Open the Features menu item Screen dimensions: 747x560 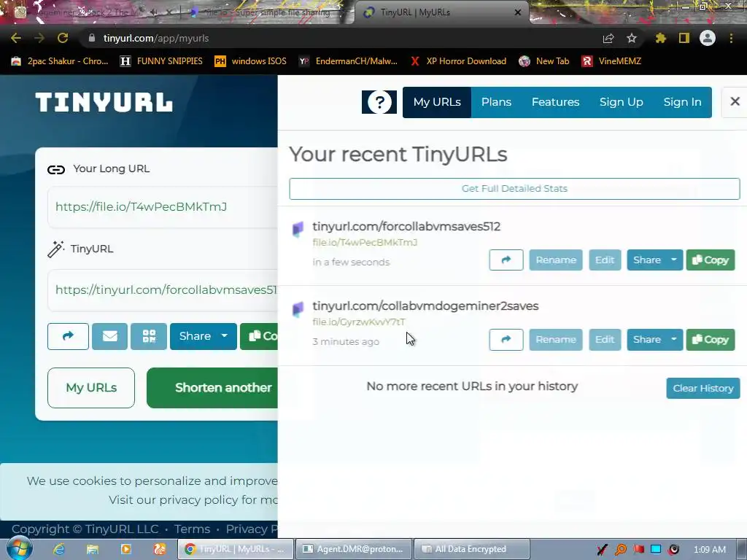[x=555, y=102]
